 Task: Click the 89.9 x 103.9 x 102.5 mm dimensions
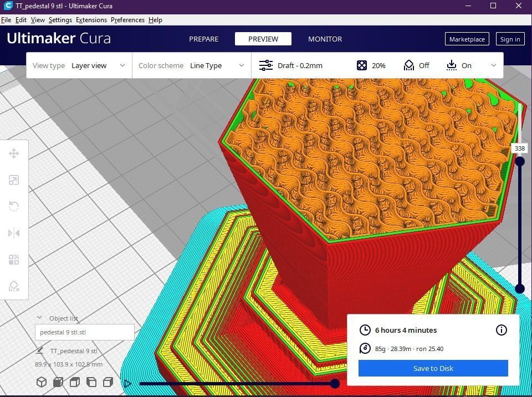tap(69, 364)
